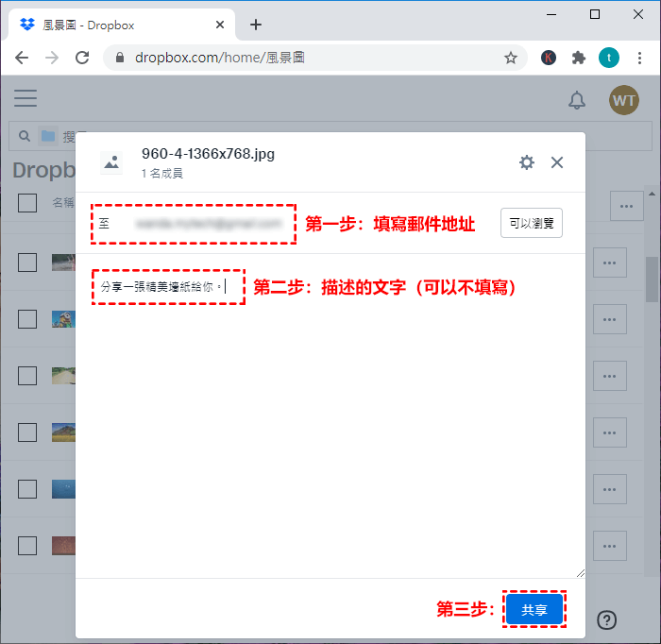Close the share dialog with X icon

coord(557,162)
